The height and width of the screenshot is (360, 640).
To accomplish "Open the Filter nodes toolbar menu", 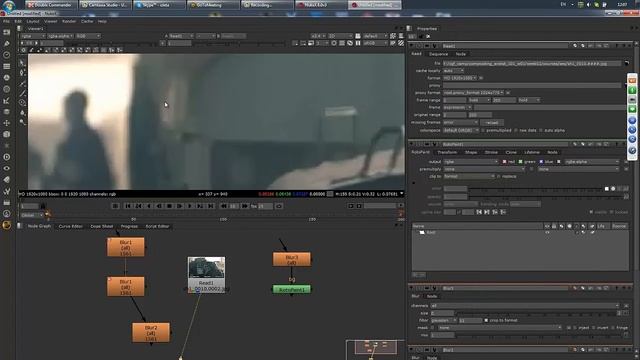I will coord(7,89).
